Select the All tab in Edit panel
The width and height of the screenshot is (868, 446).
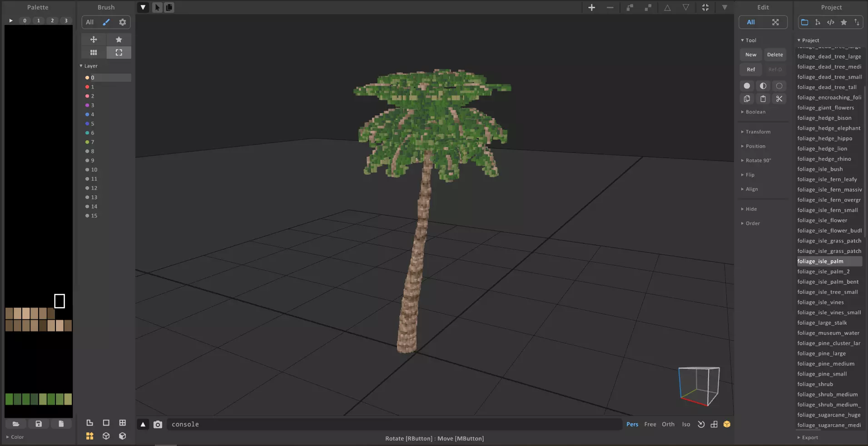tap(751, 22)
